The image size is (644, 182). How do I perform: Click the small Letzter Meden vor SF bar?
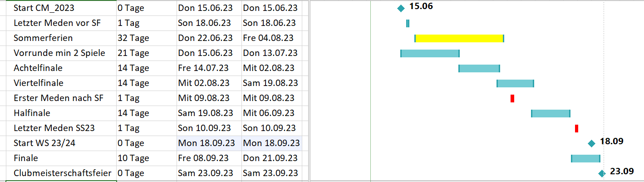click(408, 23)
